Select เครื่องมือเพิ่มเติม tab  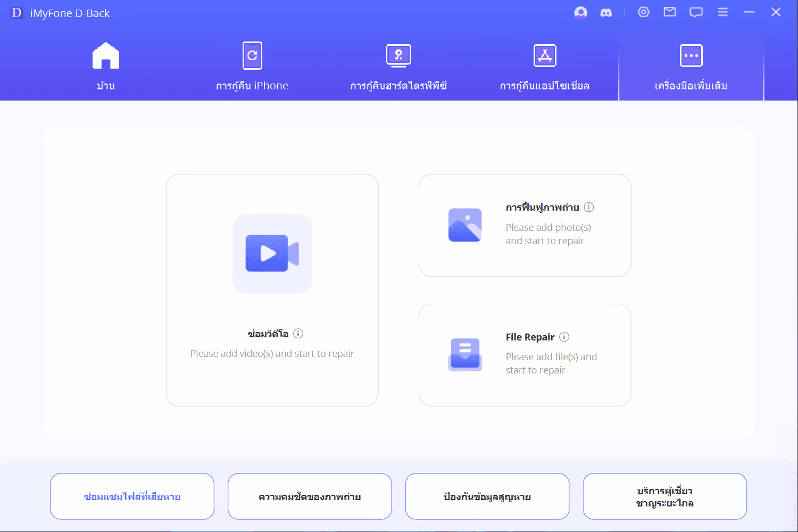(x=691, y=66)
